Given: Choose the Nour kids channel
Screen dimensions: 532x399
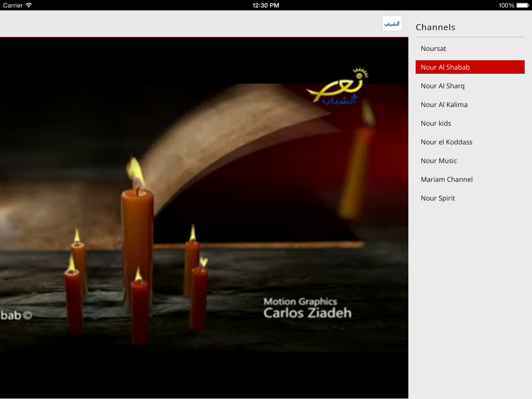Looking at the screenshot, I should (470, 123).
